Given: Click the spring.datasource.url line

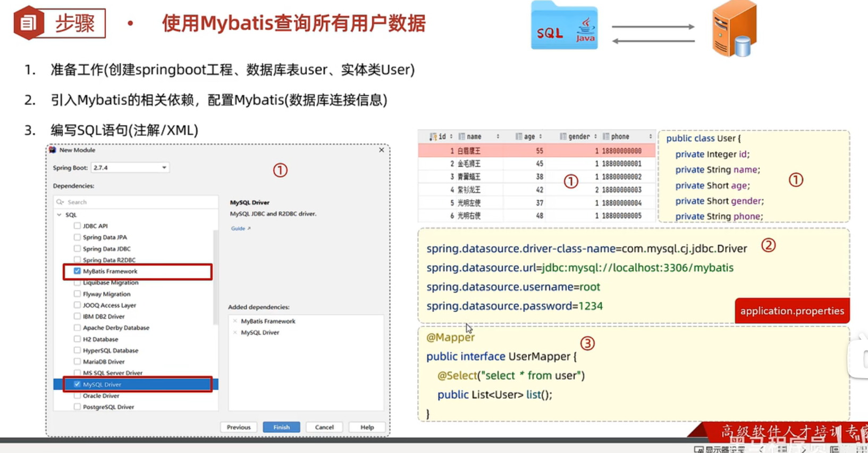Looking at the screenshot, I should tap(580, 268).
